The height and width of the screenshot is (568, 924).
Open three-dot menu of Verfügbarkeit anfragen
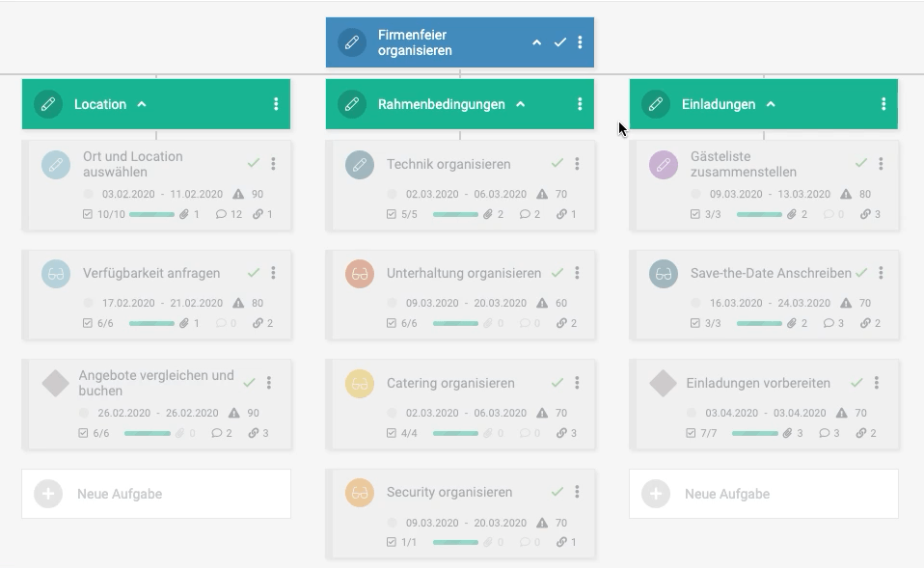click(273, 273)
